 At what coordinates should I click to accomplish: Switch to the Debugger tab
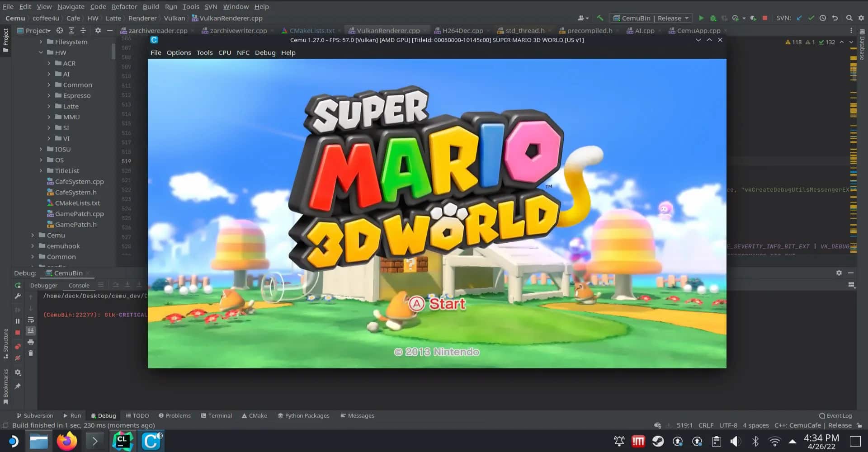(x=43, y=285)
